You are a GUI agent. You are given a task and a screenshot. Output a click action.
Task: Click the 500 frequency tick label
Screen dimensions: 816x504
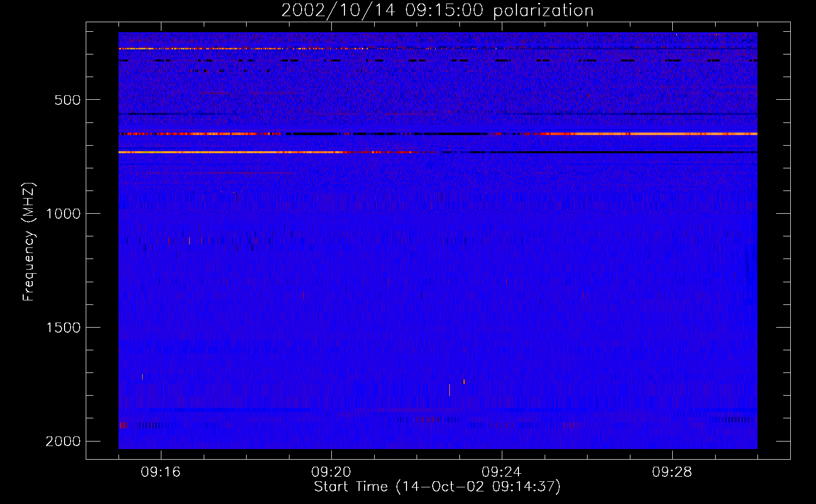coord(68,100)
